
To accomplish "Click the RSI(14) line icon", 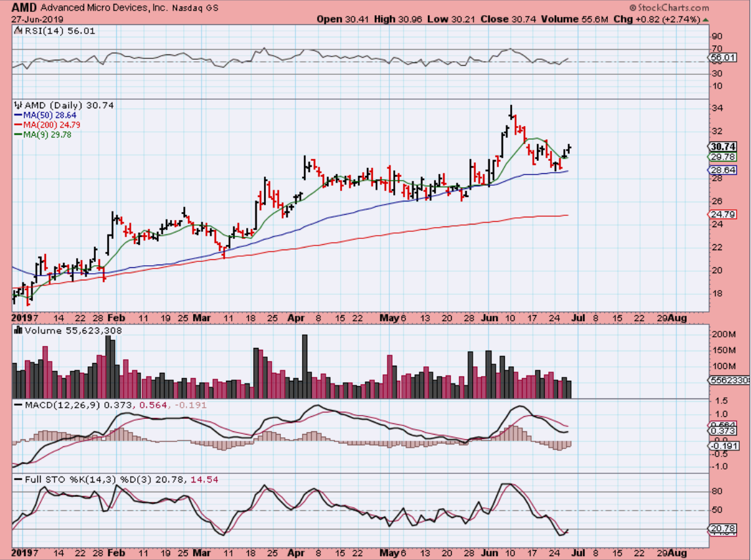I will (x=18, y=31).
